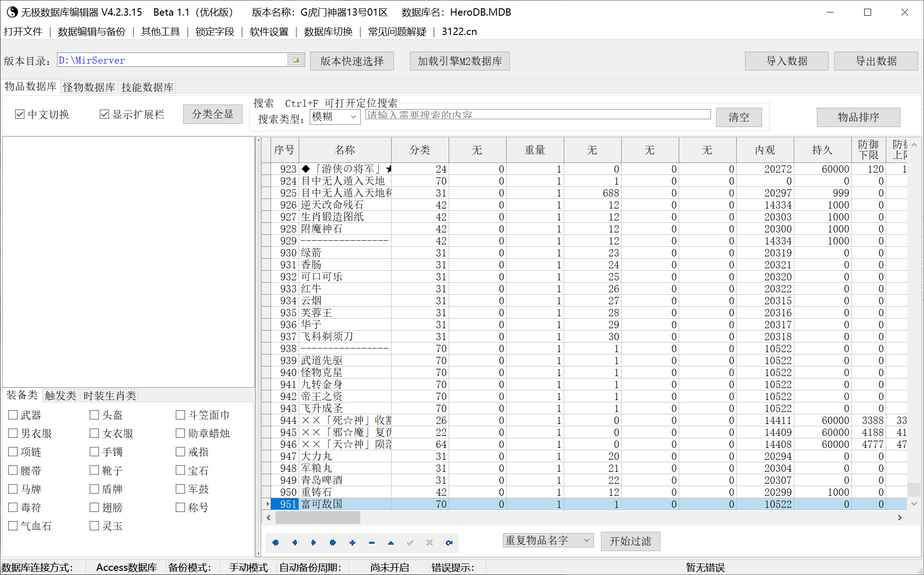
Task: Click the 版本快速选择 button
Action: point(352,61)
